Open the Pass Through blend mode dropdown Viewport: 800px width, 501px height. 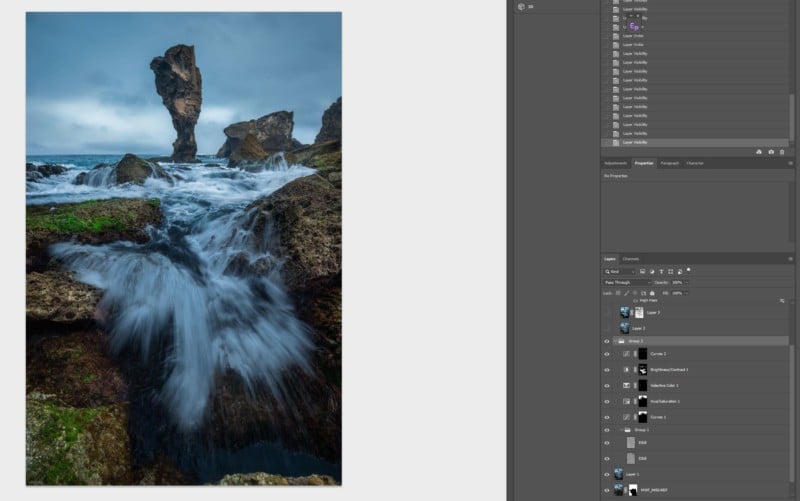(628, 282)
